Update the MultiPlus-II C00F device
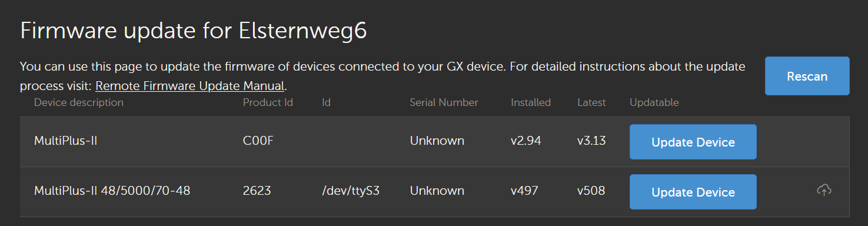The height and width of the screenshot is (226, 868). (693, 142)
